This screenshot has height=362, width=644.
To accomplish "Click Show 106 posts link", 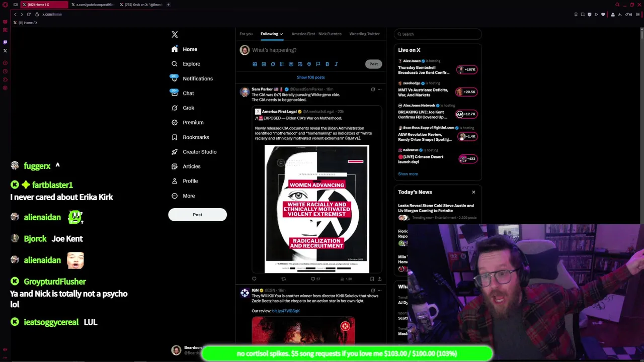I will point(310,77).
